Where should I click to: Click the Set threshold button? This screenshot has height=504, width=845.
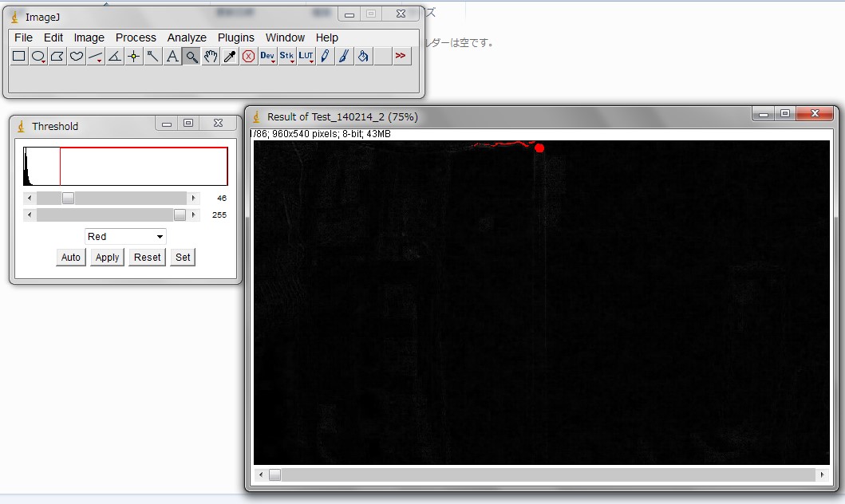point(183,258)
